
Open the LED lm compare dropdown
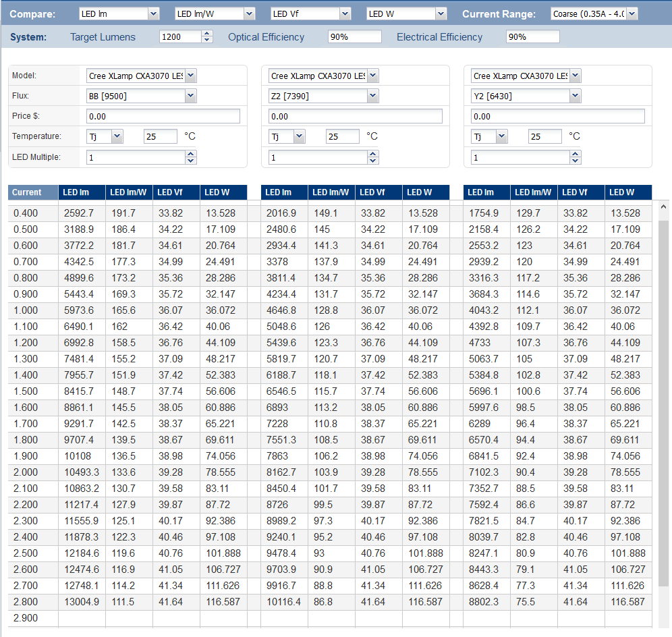[153, 14]
